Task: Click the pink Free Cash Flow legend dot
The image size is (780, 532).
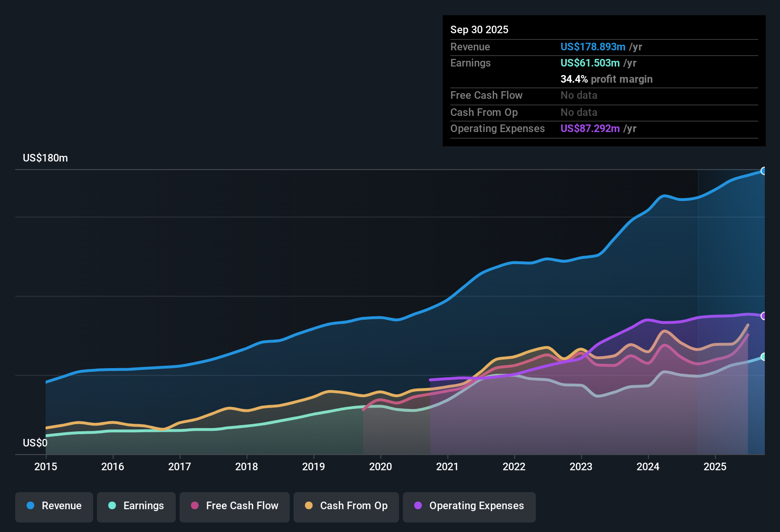Action: (194, 506)
